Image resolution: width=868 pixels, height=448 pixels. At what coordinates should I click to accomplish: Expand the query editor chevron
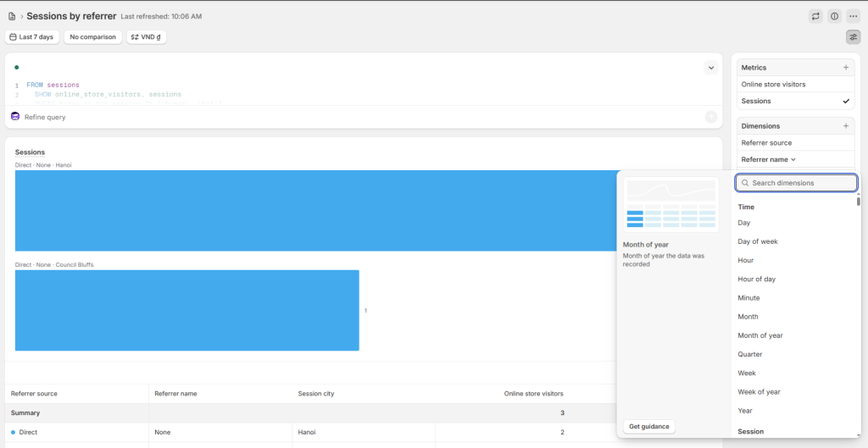tap(710, 68)
